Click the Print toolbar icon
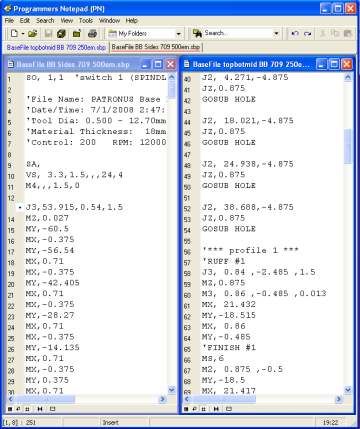The image size is (360, 429). tap(92, 33)
